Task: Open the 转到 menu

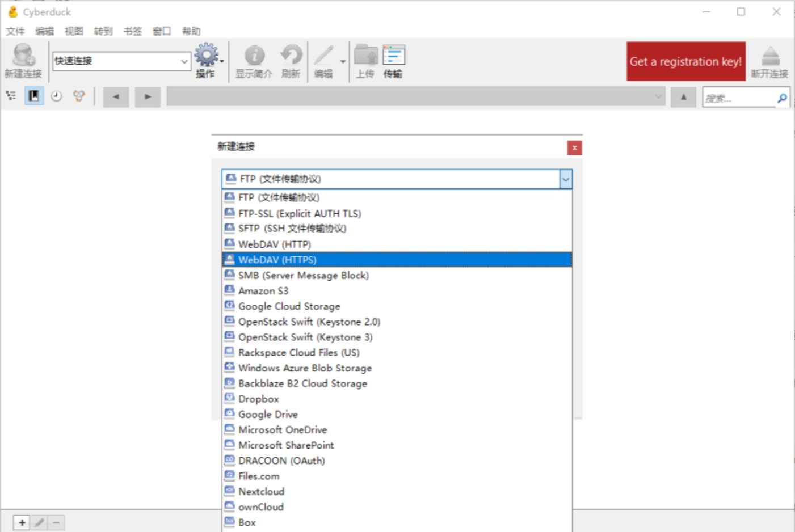Action: pyautogui.click(x=103, y=31)
